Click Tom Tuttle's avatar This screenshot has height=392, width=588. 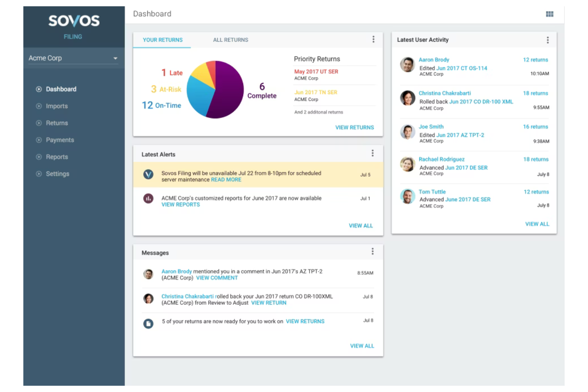coord(407,196)
